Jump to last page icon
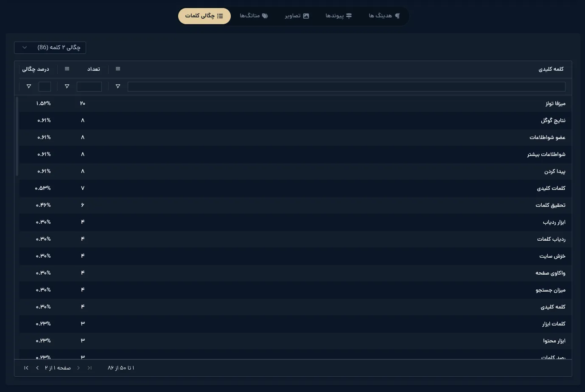This screenshot has height=392, width=585. [x=26, y=368]
